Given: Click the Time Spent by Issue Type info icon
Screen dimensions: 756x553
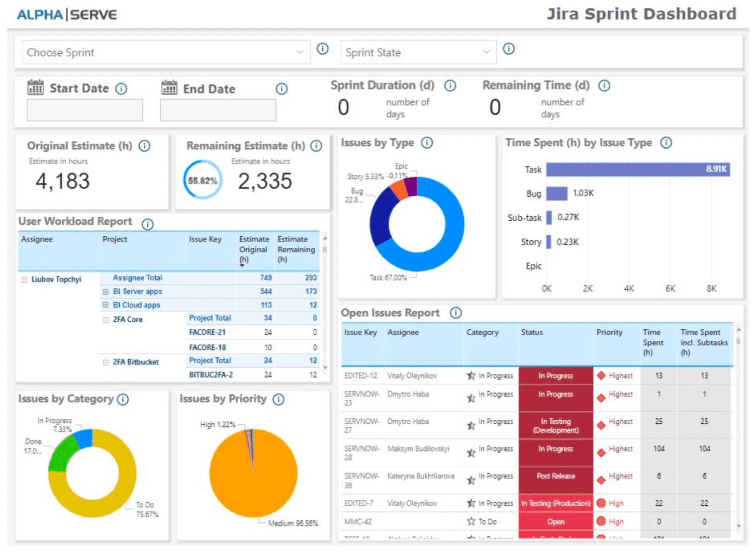Looking at the screenshot, I should (666, 143).
